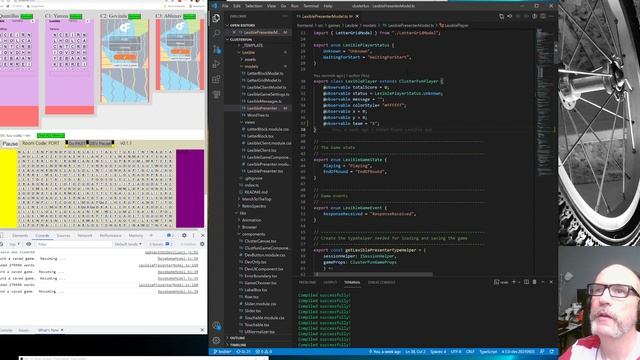Viewport: 640px width, 360px height.
Task: Click the console Filter input field
Action: click(73, 244)
